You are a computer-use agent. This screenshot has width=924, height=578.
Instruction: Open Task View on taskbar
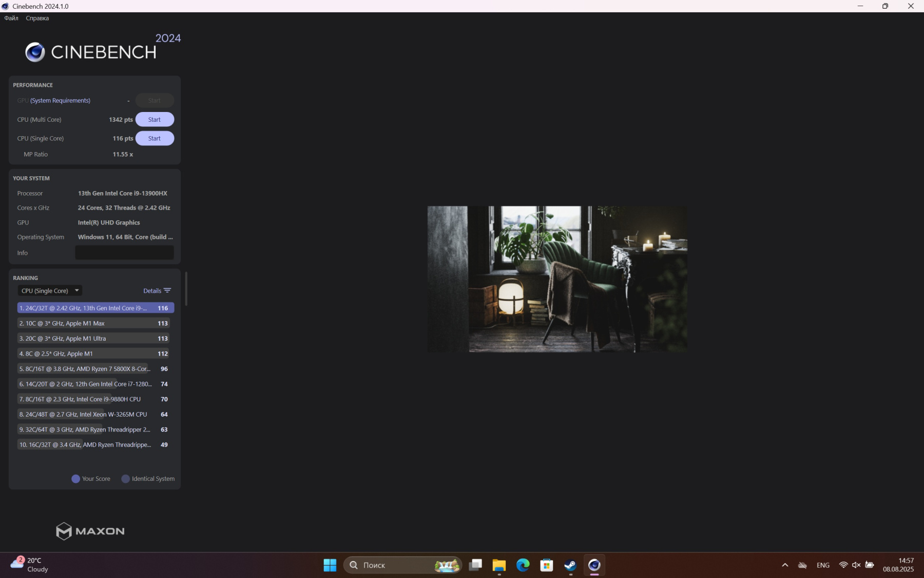tap(475, 565)
